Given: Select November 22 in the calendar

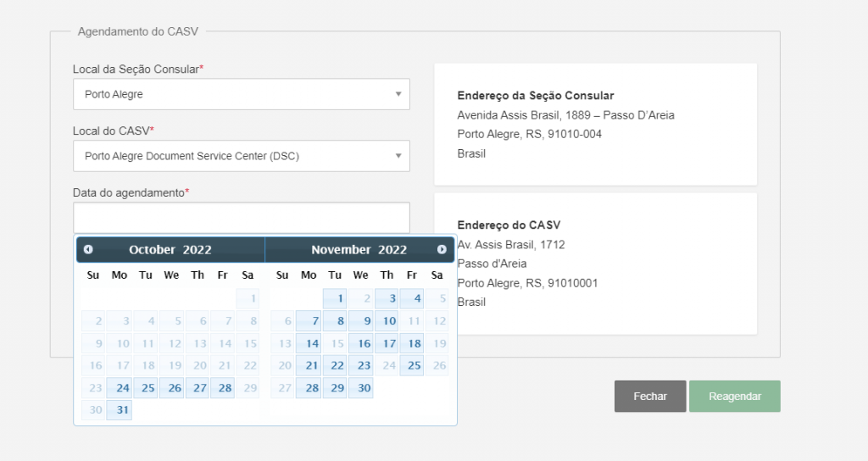Looking at the screenshot, I should click(x=336, y=366).
